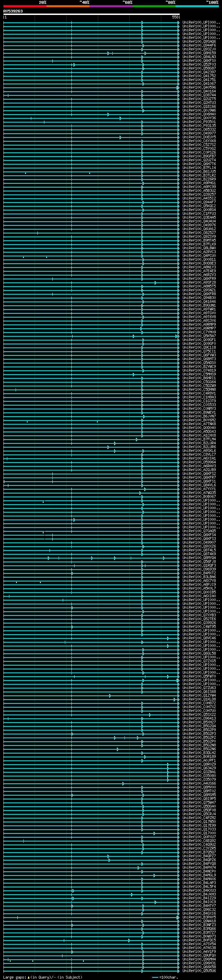Select label UniRef100_B2Z6R9

[199, 179]
